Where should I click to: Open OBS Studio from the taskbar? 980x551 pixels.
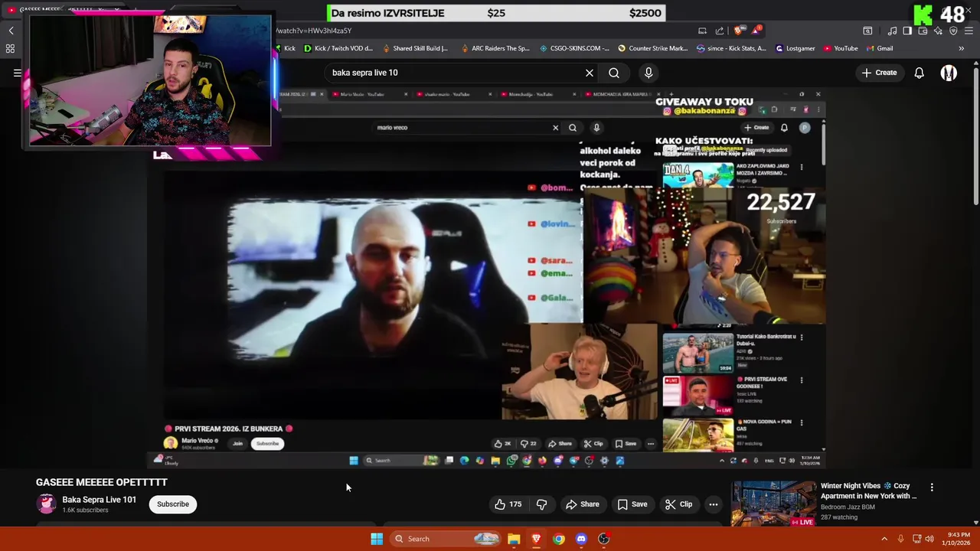[x=603, y=539]
